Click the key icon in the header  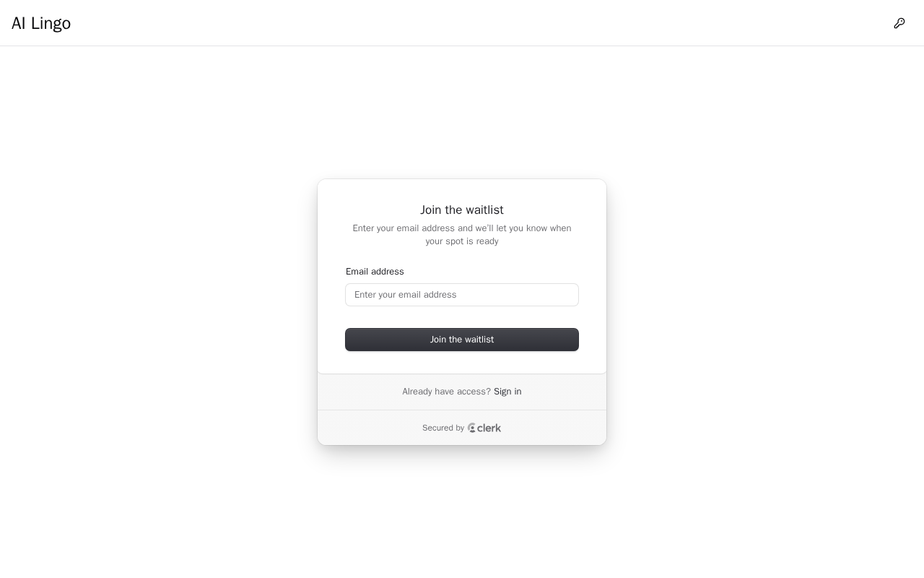[899, 23]
